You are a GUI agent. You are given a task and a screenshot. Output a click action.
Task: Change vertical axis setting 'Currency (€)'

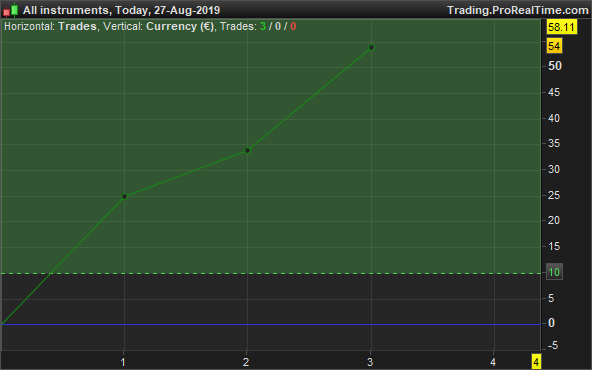tap(180, 26)
